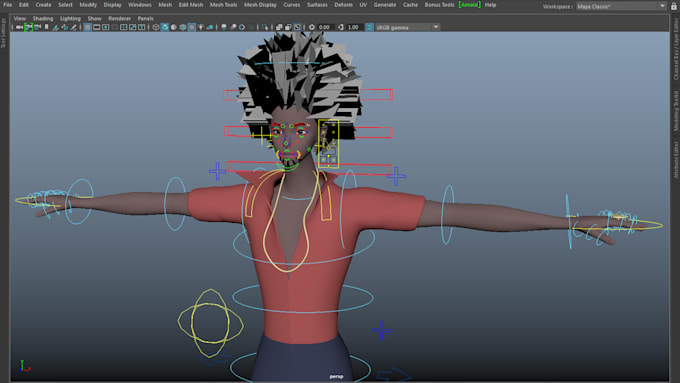
Task: Open the panel Shading menu
Action: 43,18
